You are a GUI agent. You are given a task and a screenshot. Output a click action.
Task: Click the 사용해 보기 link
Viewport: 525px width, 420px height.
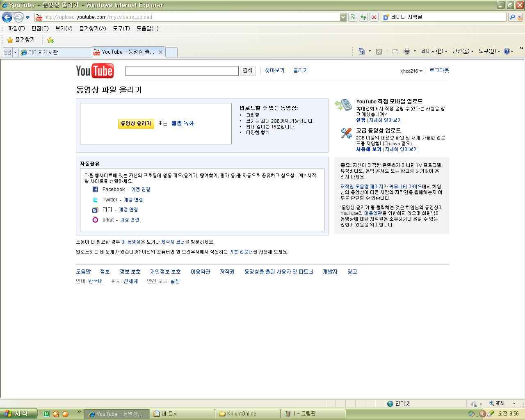(368, 149)
